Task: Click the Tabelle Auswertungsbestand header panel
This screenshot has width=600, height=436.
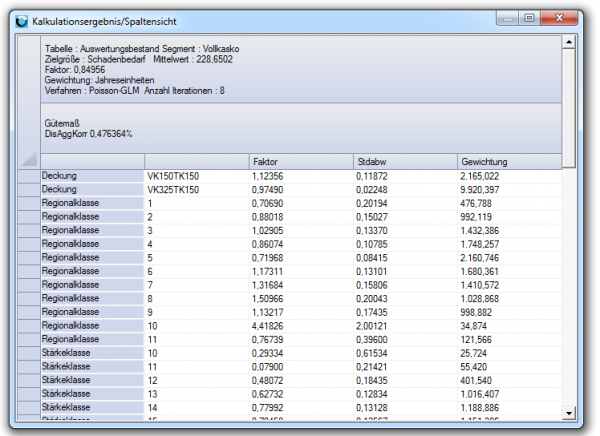Action: pyautogui.click(x=301, y=70)
